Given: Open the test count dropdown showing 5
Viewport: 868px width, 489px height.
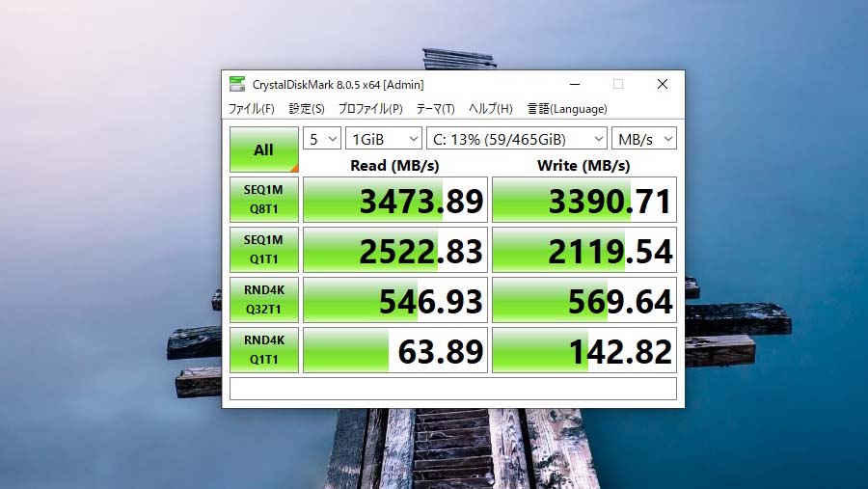Looking at the screenshot, I should 322,139.
